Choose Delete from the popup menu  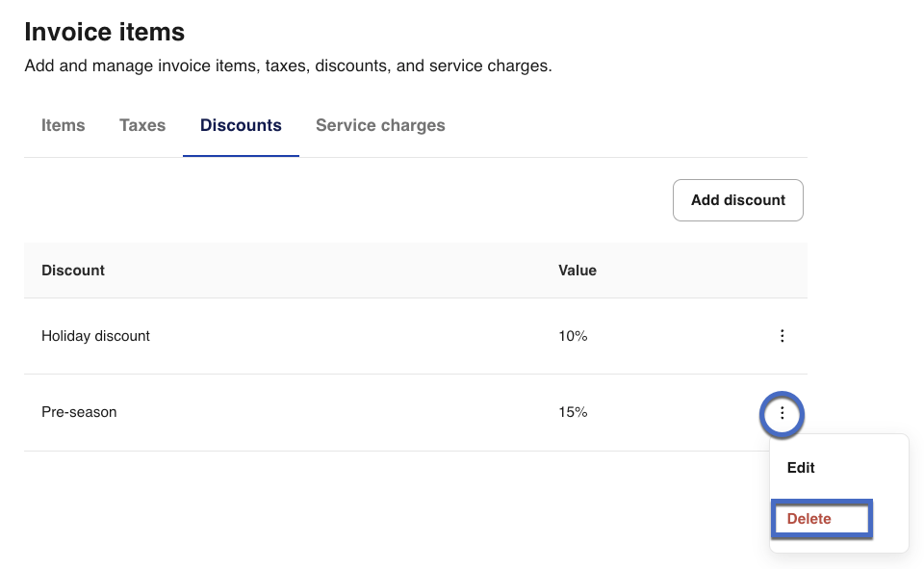(808, 519)
